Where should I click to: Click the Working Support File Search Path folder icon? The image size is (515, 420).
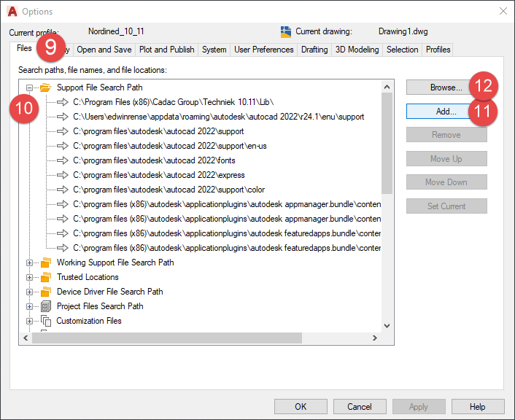(46, 262)
